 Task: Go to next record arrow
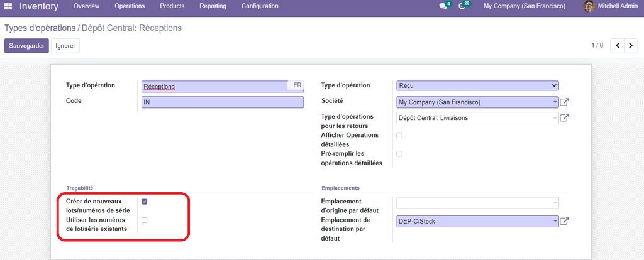631,46
